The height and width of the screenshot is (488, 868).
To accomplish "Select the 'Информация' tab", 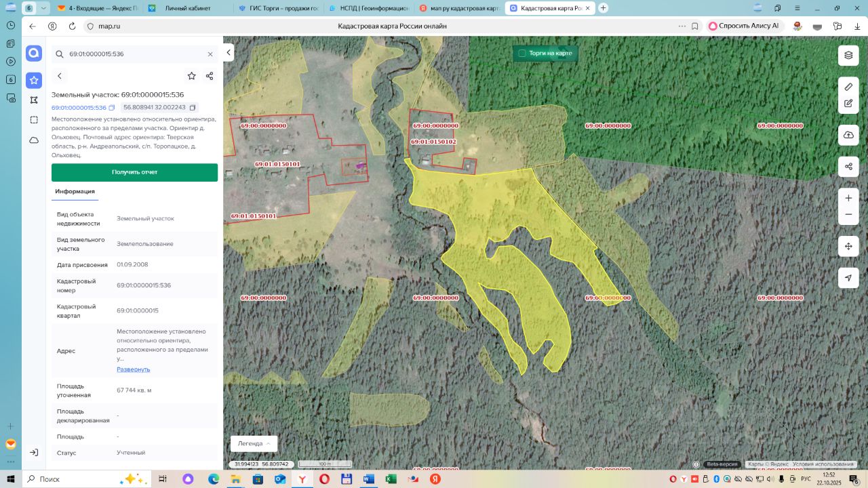I will coord(75,192).
